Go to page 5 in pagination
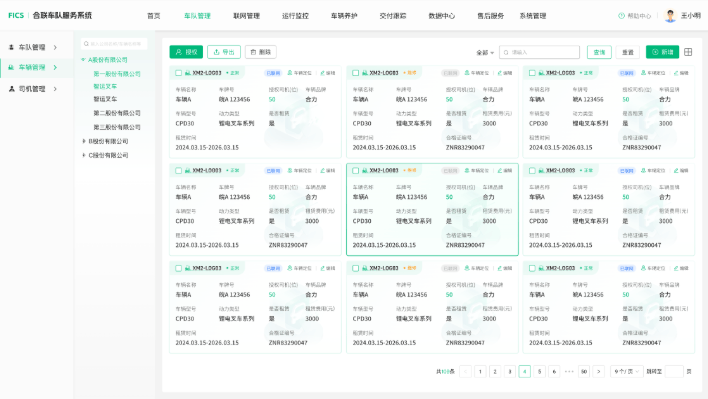708x399 pixels. [x=539, y=371]
